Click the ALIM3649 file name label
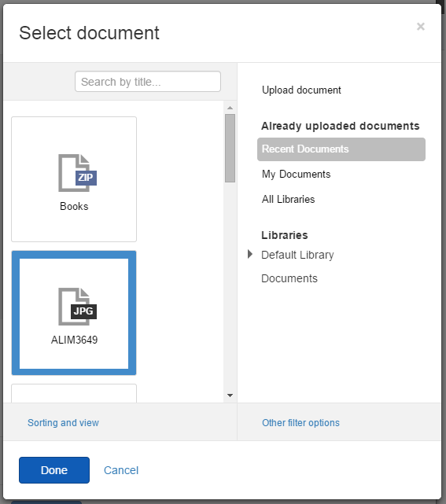Image resolution: width=446 pixels, height=504 pixels. pos(74,340)
